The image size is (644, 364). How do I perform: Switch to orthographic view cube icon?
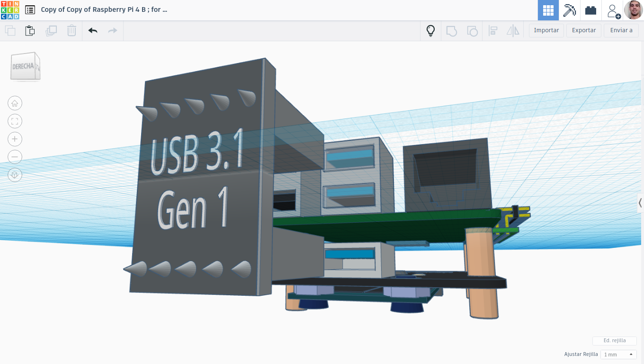click(15, 175)
